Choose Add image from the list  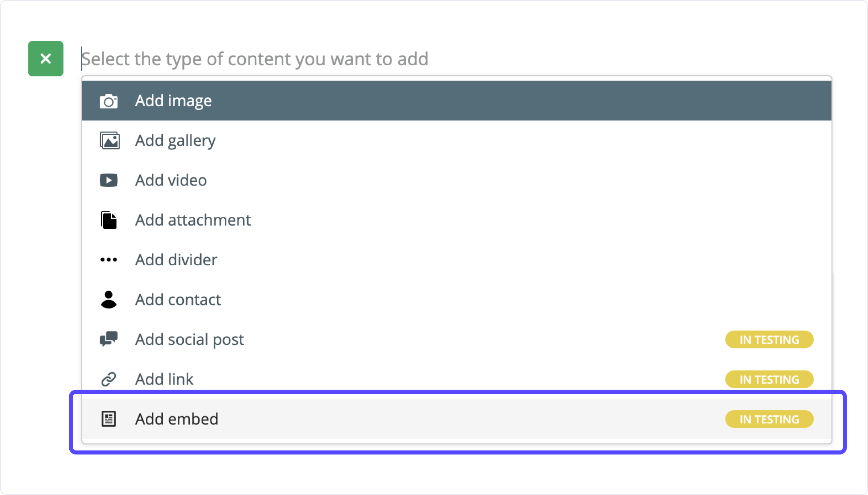(x=457, y=100)
